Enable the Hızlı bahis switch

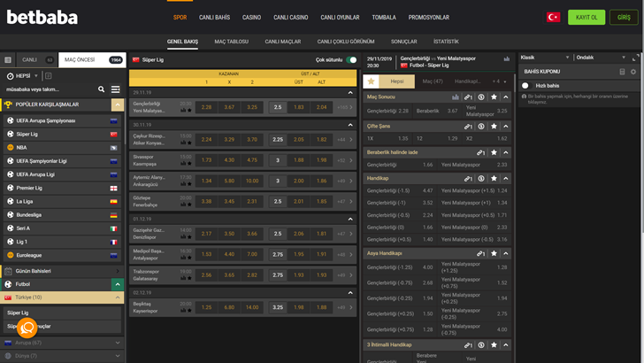[x=526, y=86]
